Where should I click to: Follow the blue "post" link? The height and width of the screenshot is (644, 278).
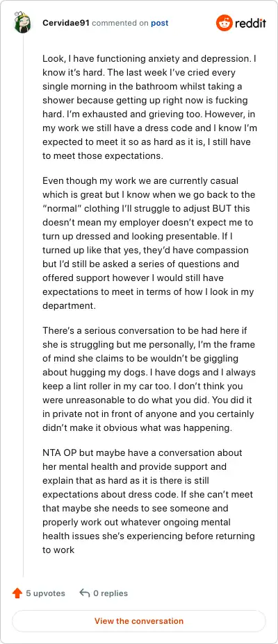(160, 23)
